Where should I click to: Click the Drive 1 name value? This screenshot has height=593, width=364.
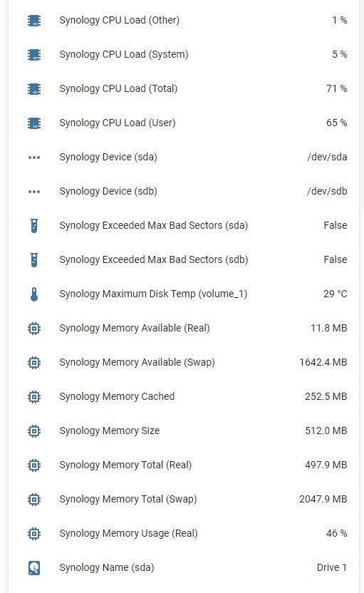(x=332, y=567)
